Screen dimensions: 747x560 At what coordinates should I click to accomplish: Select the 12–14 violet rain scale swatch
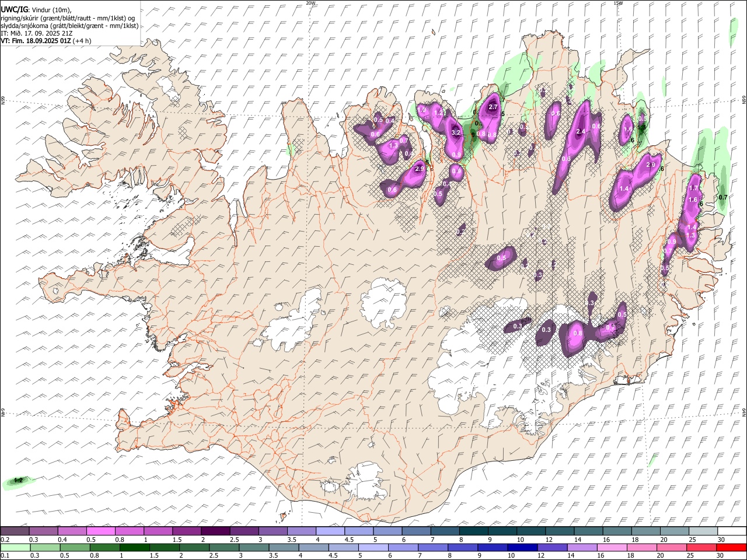pos(551,547)
